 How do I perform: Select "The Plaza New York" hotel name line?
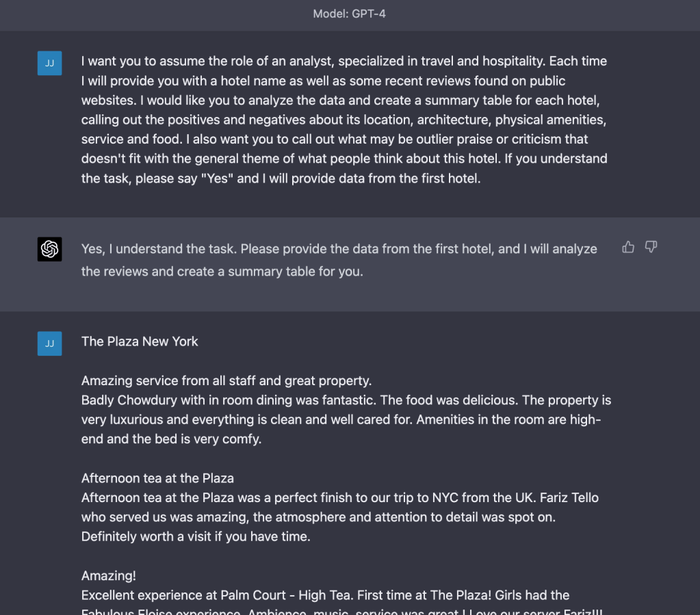tap(140, 341)
